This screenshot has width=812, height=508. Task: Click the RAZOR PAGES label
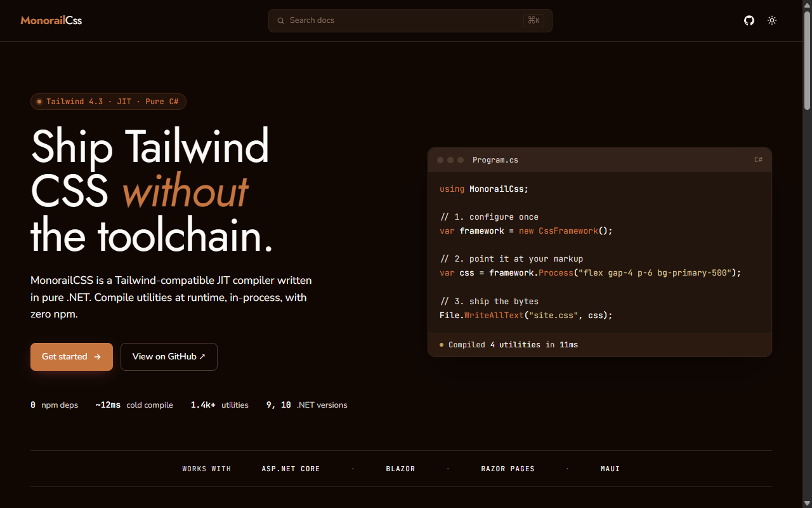pyautogui.click(x=507, y=469)
